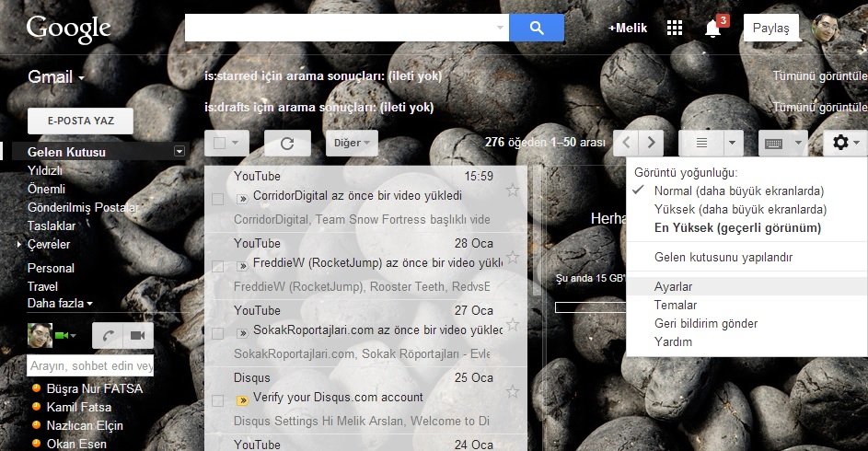
Task: Check the Disqus message checkbox
Action: tap(217, 400)
